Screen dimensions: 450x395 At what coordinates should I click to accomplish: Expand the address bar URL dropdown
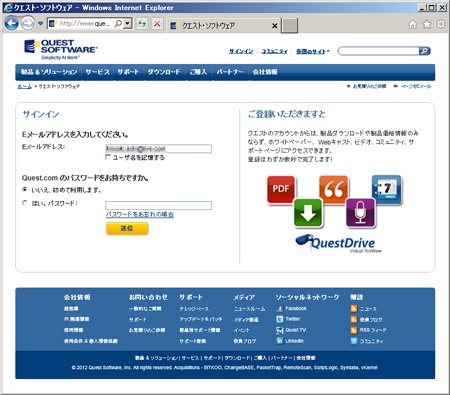(x=127, y=23)
